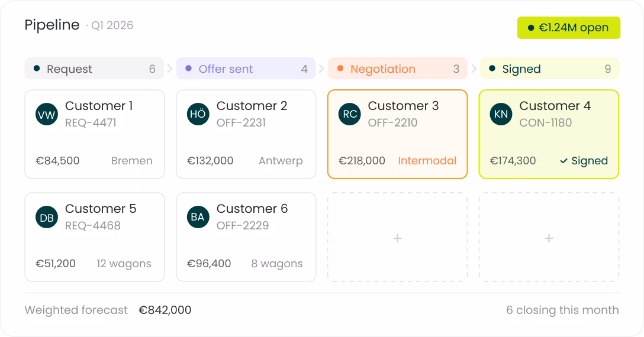Click the chevron after Offer sent stage
The width and height of the screenshot is (644, 337).
321,69
